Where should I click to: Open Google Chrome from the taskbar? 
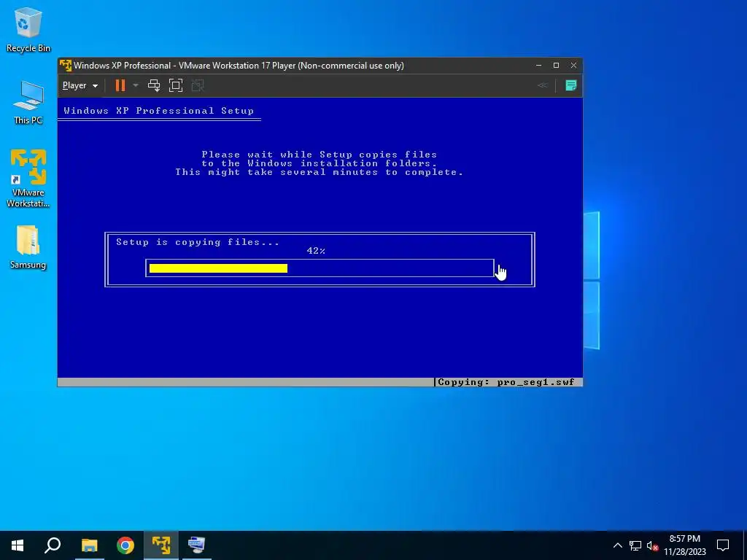[x=125, y=545]
